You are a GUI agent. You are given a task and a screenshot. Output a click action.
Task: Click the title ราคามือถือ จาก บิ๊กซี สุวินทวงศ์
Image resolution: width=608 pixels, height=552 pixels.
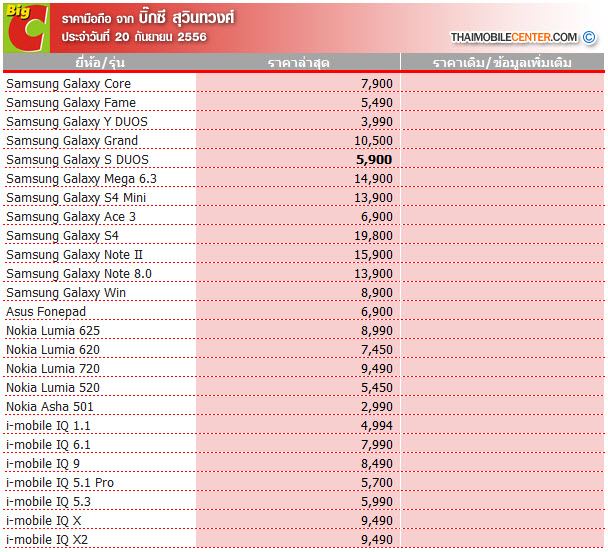click(x=148, y=18)
